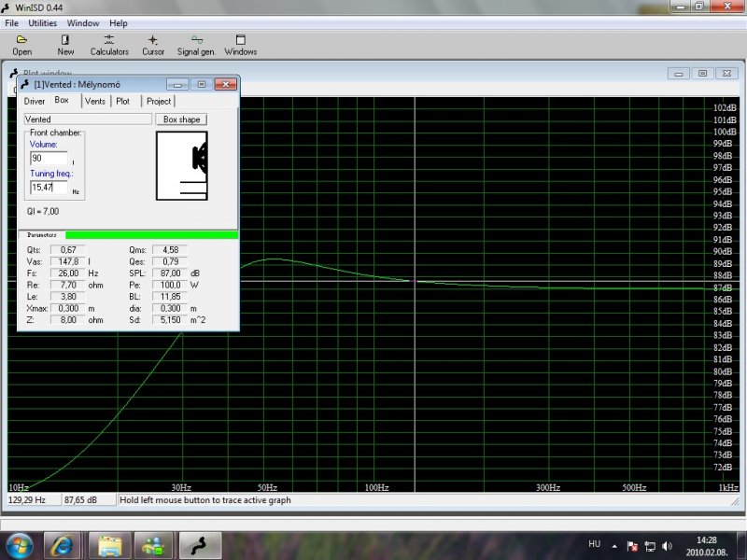
Task: Open the File menu
Action: pyautogui.click(x=11, y=22)
